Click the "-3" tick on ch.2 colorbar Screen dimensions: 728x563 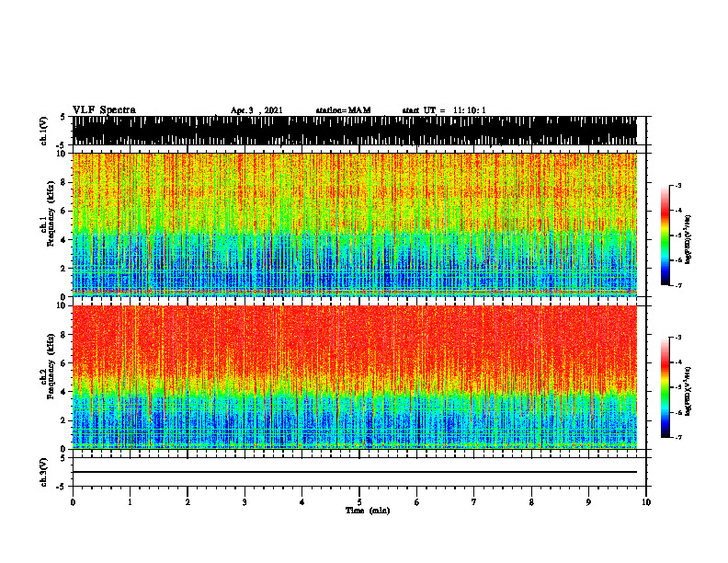[677, 338]
